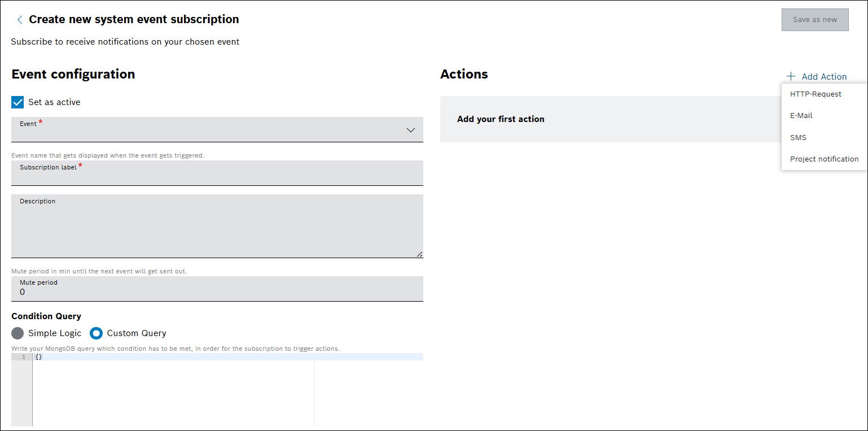Select Project notification action option
This screenshot has height=431, width=868.
(x=824, y=159)
